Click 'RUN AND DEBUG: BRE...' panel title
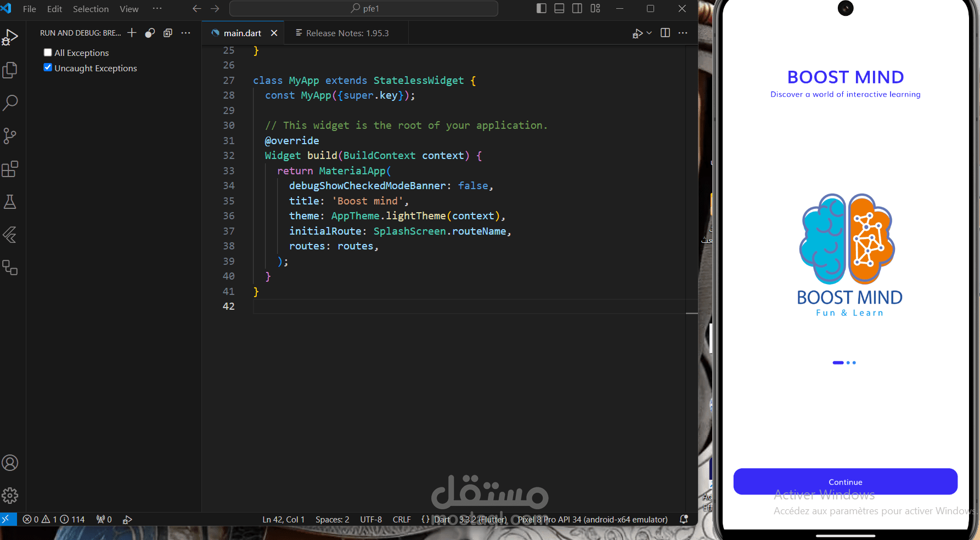The height and width of the screenshot is (540, 980). 80,33
